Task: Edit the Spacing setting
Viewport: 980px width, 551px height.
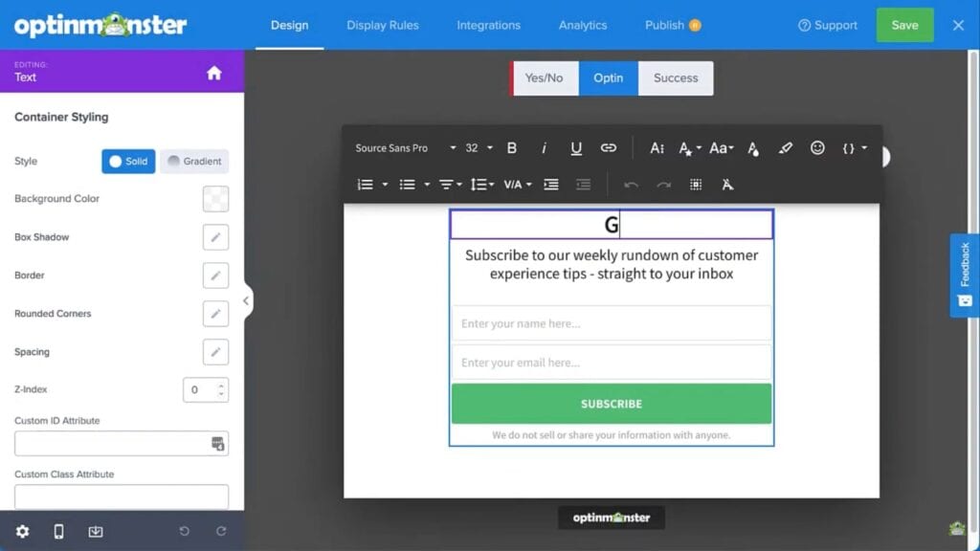Action: click(215, 352)
